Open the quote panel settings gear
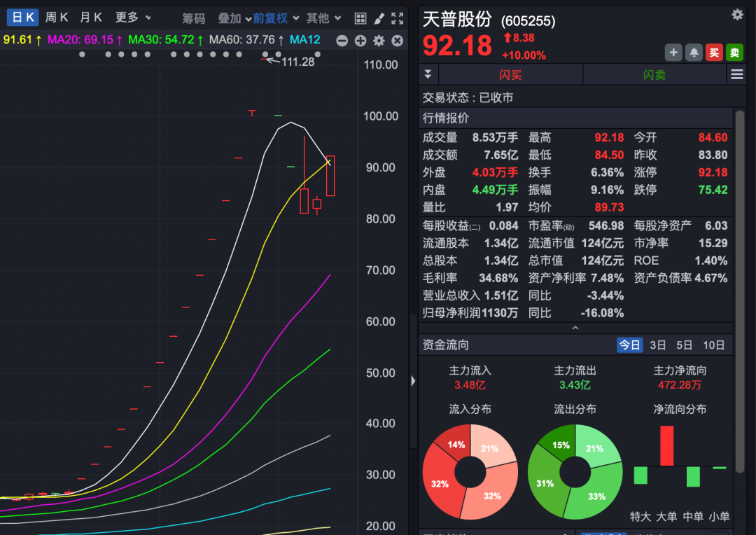Viewport: 756px width, 535px height. (x=737, y=15)
